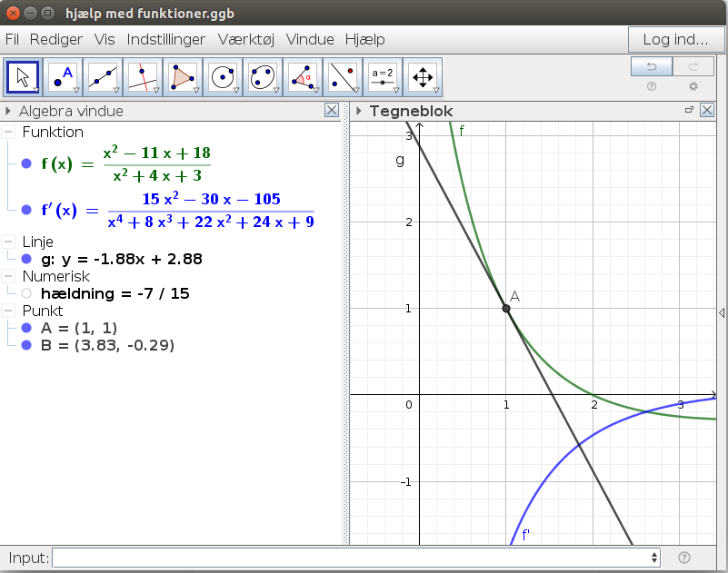Select hældning = -7 / 15 entry
Image resolution: width=728 pixels, height=573 pixels.
(x=115, y=293)
